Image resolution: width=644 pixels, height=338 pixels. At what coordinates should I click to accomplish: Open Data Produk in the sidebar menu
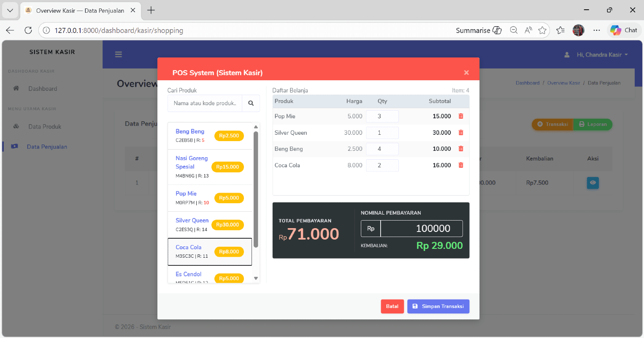click(x=45, y=127)
